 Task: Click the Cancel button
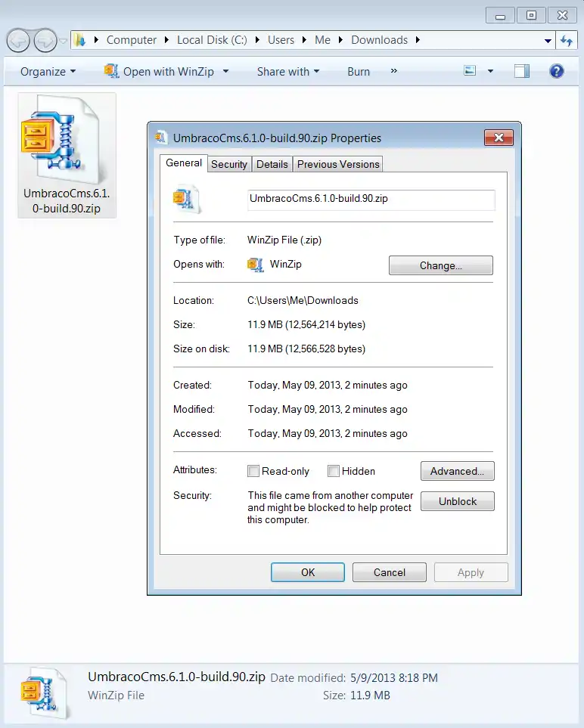[x=390, y=572]
